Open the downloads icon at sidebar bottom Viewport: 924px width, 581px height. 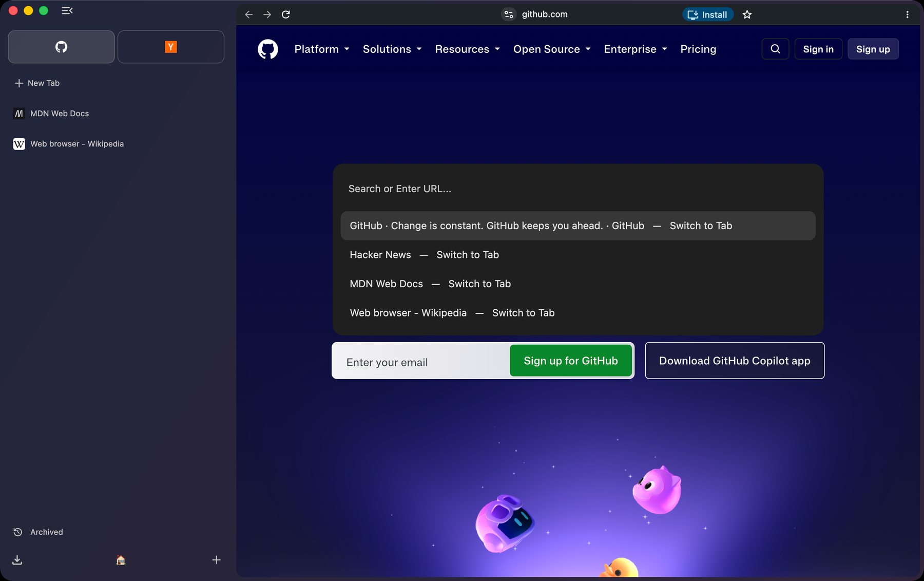pyautogui.click(x=17, y=560)
